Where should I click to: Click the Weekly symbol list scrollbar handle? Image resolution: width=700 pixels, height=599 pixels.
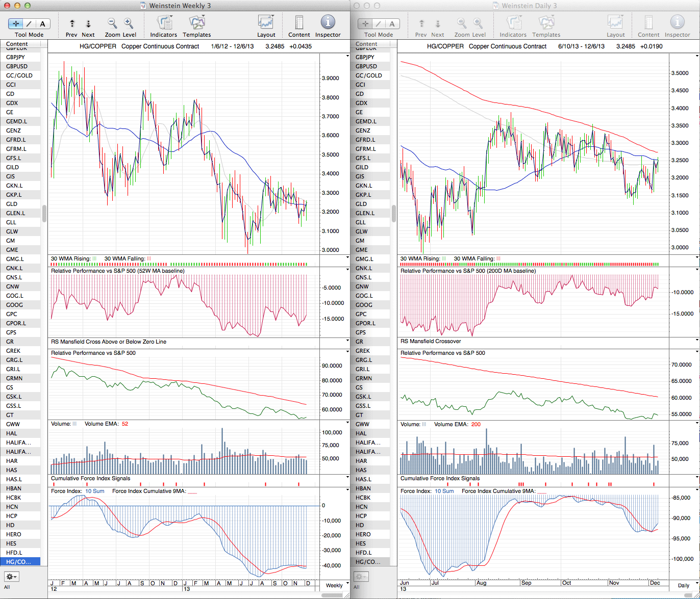[x=44, y=213]
